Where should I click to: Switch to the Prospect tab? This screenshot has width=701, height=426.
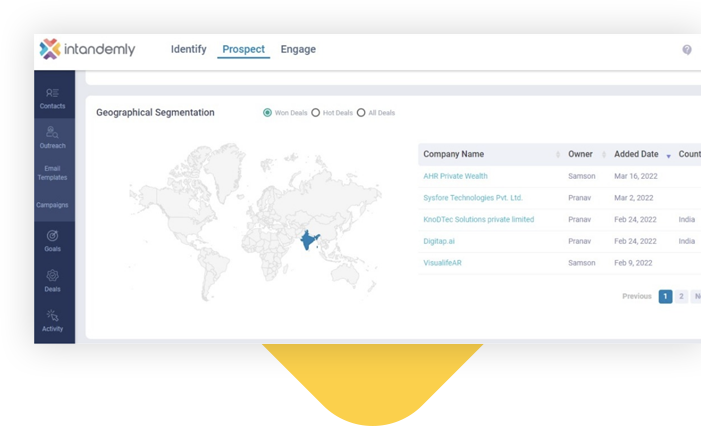(244, 49)
